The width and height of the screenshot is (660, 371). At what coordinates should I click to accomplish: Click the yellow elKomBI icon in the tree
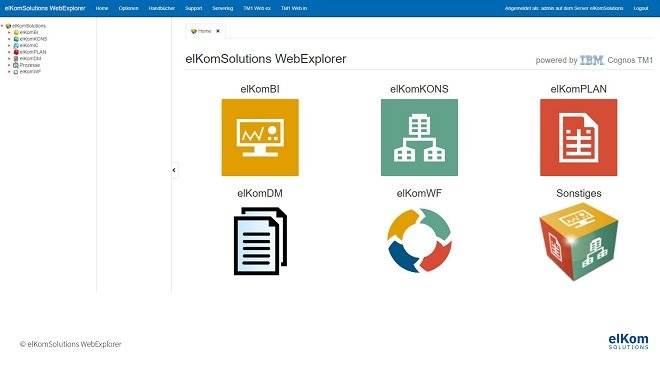16,32
